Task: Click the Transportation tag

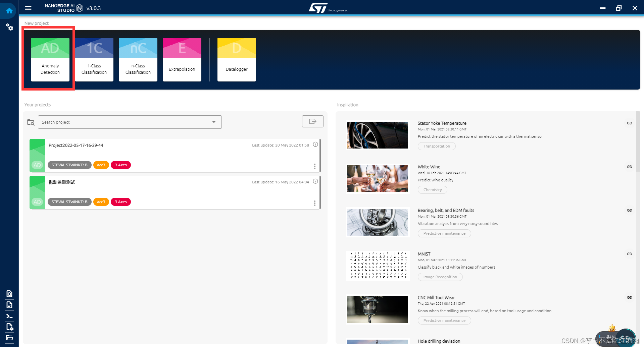Action: click(x=437, y=146)
